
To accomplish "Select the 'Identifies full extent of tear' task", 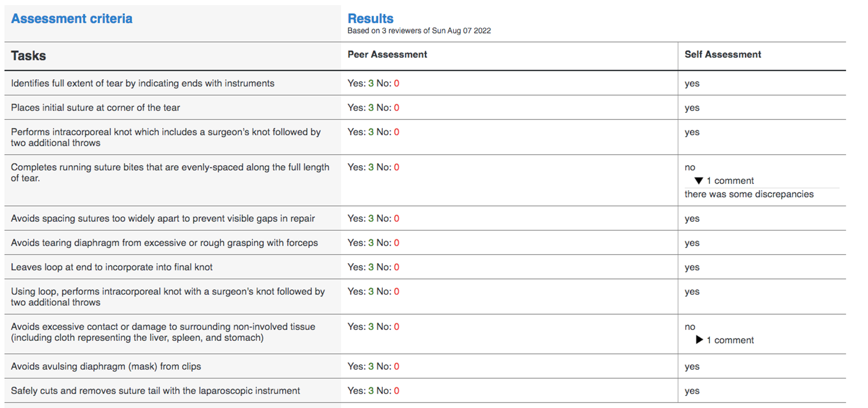I will pos(143,83).
